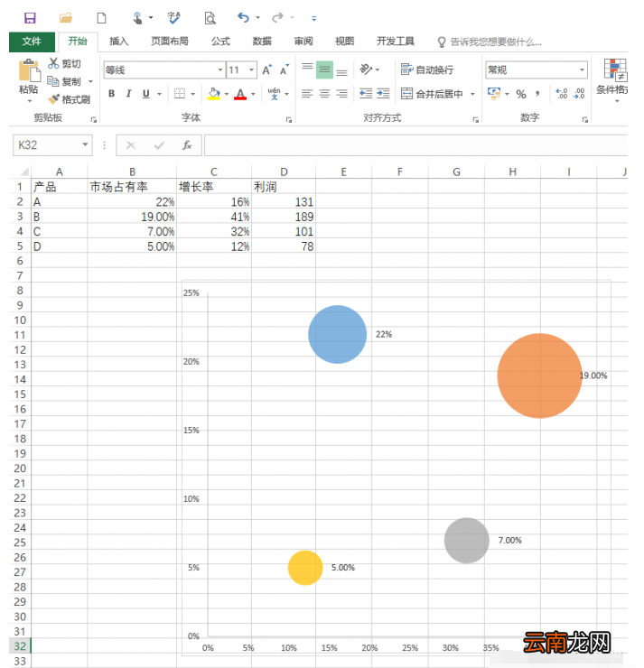Click the wén phonetic guide icon

(x=274, y=94)
